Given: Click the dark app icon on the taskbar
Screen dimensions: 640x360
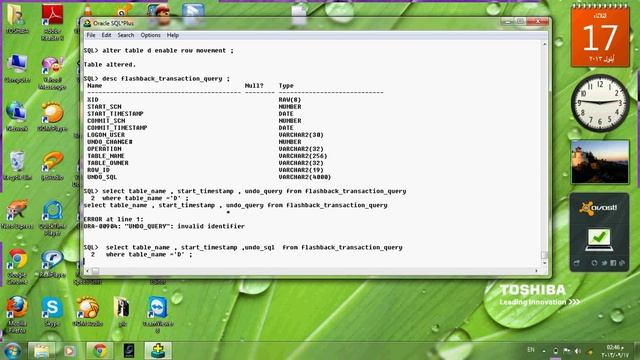Looking at the screenshot, I should click(x=129, y=351).
